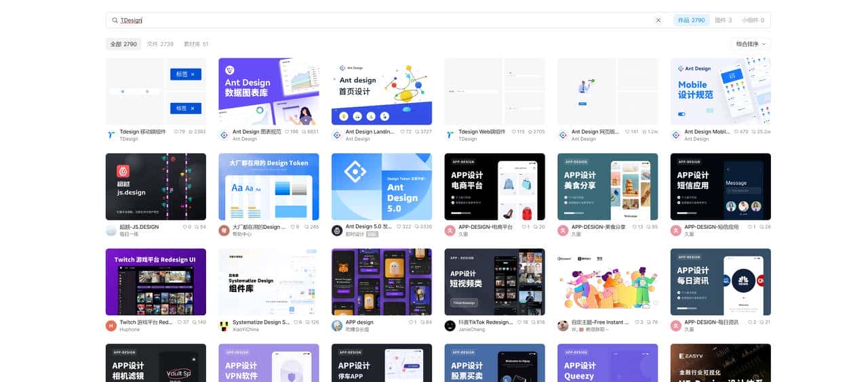
Task: Open APP设计 短视频类 thumbnail
Action: 494,282
